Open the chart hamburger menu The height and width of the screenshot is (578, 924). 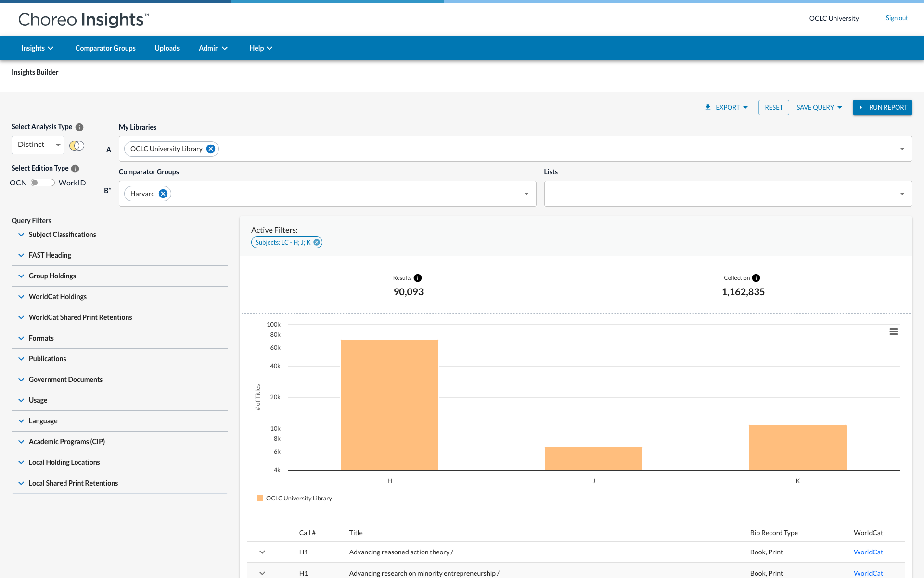pos(894,332)
